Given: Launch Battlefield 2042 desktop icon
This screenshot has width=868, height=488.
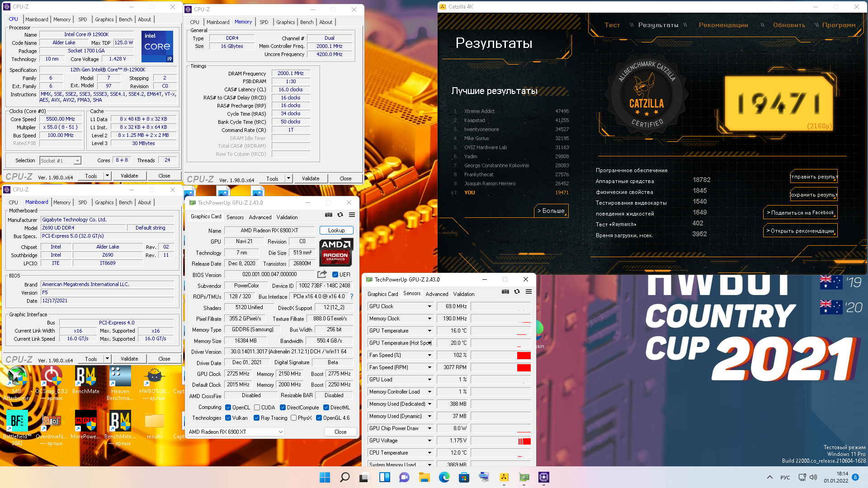Looking at the screenshot, I should tap(17, 427).
